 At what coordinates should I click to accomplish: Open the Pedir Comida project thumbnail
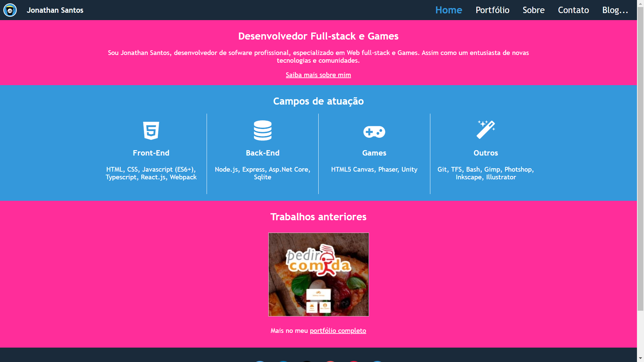click(x=319, y=275)
